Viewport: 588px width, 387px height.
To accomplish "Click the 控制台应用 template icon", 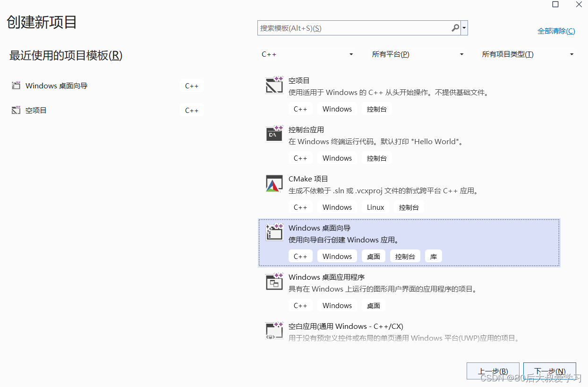I will click(274, 134).
